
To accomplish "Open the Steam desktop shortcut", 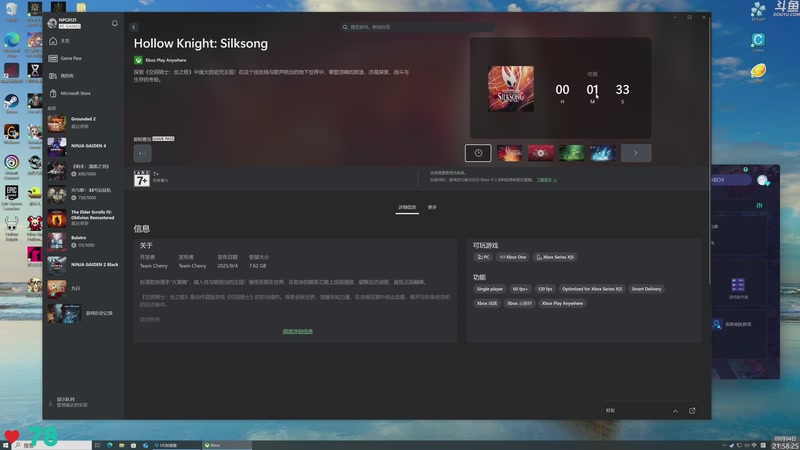I will [12, 104].
